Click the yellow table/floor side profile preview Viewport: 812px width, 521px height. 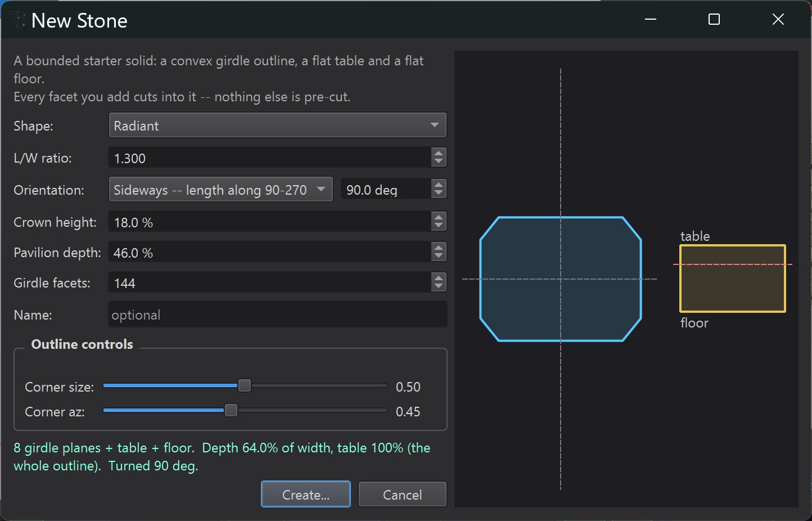733,279
